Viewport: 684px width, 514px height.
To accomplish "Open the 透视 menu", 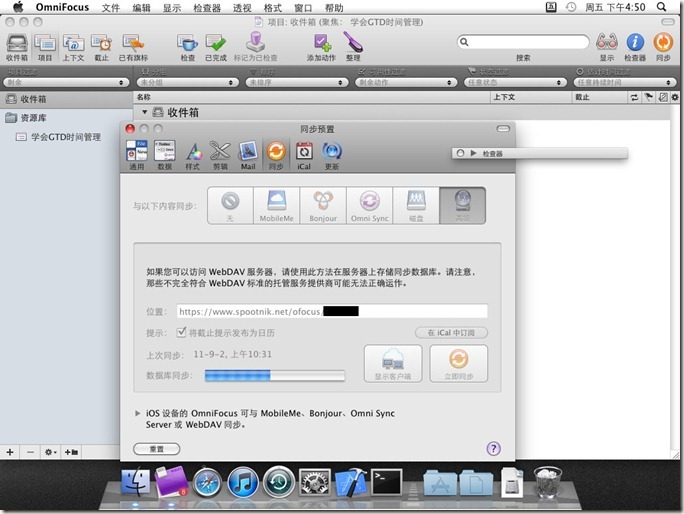I will (x=242, y=7).
